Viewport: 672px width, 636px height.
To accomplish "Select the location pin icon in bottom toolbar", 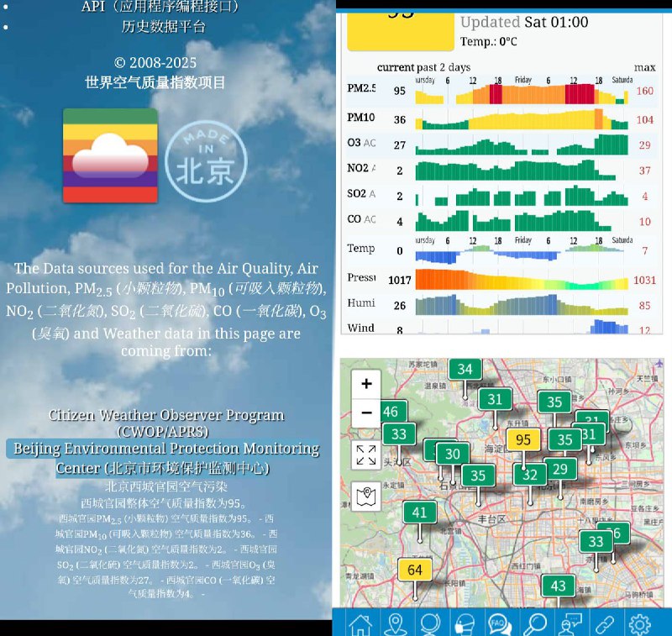I will [397, 623].
